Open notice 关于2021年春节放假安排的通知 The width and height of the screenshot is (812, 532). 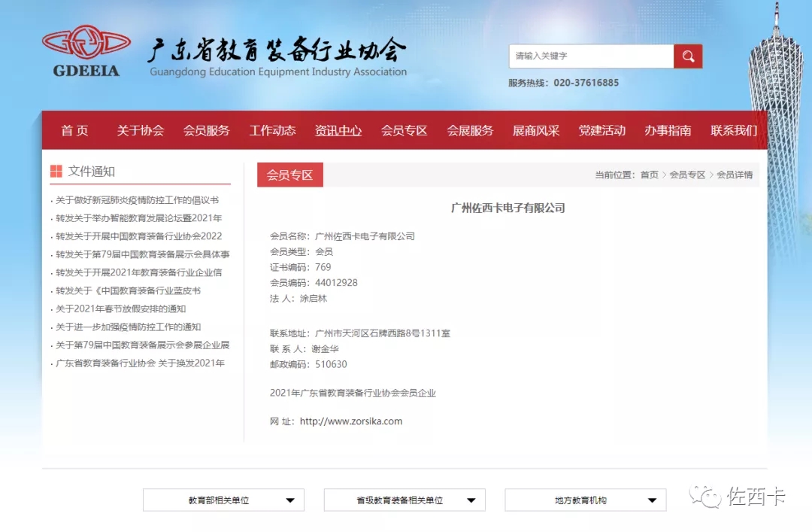120,309
